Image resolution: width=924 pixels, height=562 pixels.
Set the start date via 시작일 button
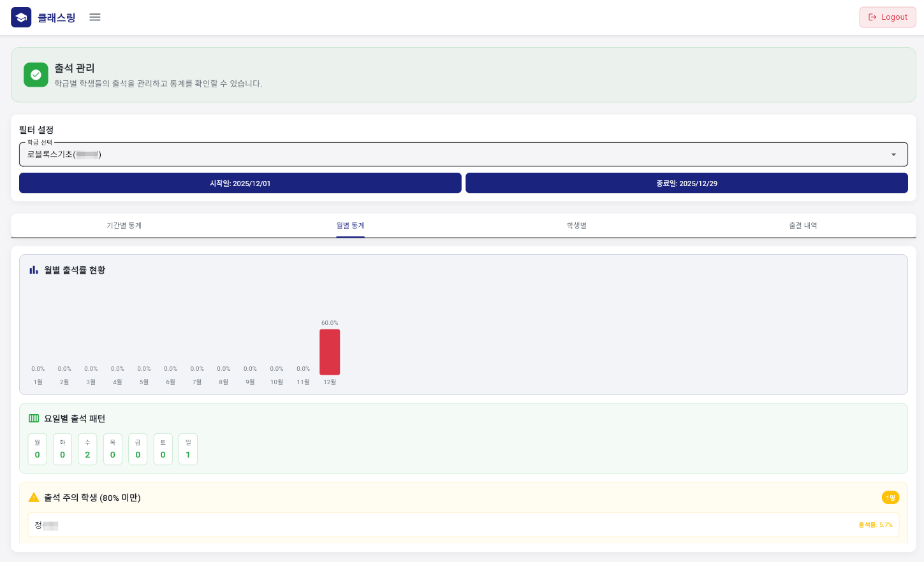(x=240, y=184)
